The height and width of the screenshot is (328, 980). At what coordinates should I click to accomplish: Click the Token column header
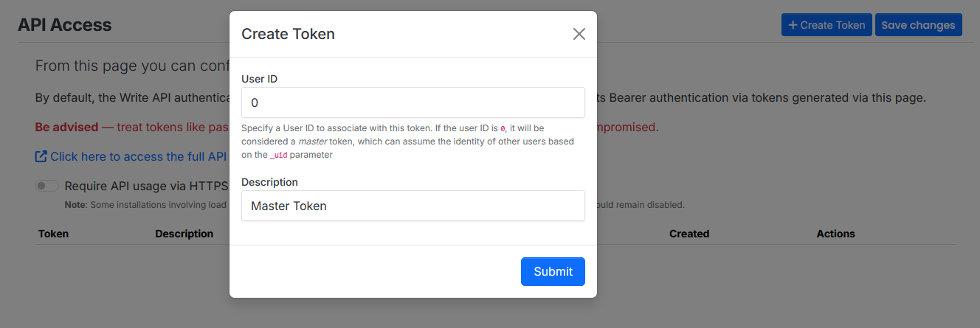(x=53, y=234)
